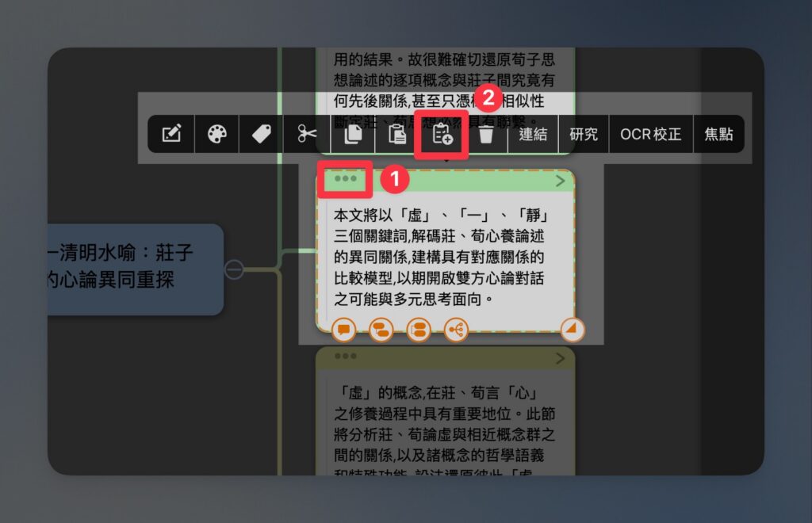Viewport: 812px width, 523px height.
Task: Tap the paste clipboard icon
Action: [x=397, y=134]
